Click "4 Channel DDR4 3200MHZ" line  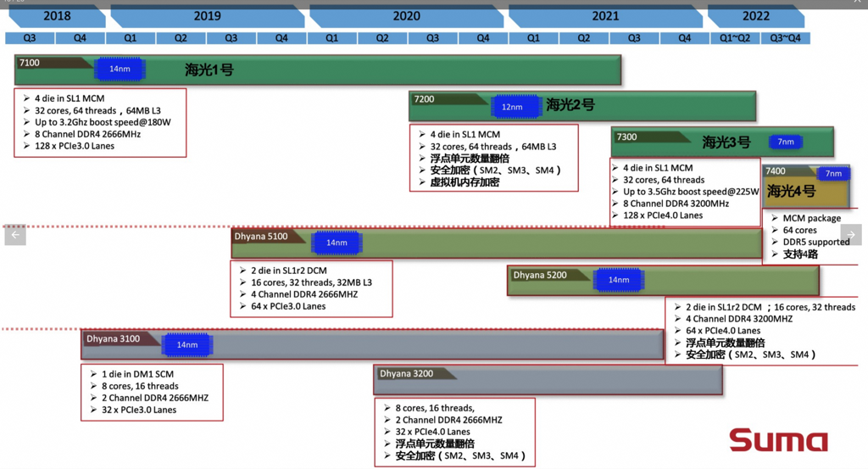739,319
